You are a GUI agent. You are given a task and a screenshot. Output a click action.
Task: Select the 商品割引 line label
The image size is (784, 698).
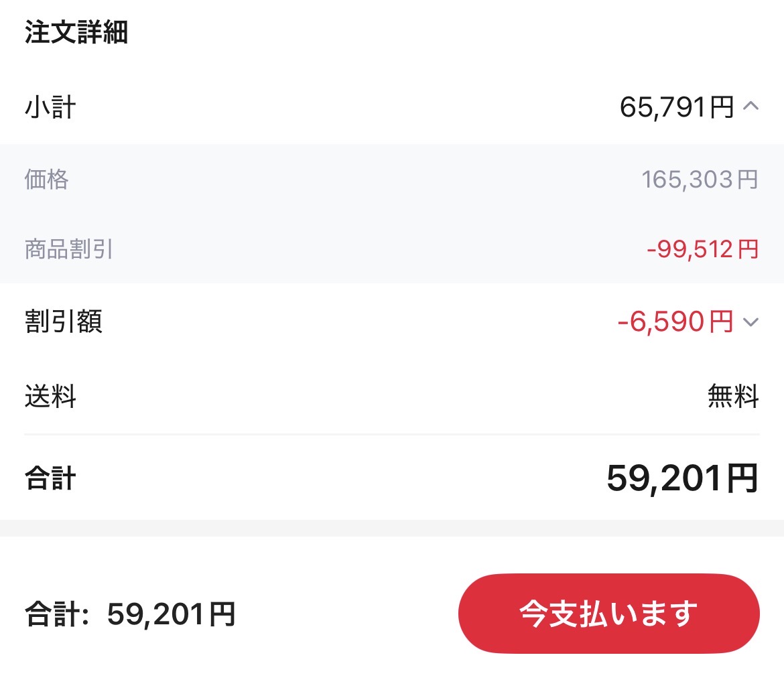pyautogui.click(x=69, y=249)
